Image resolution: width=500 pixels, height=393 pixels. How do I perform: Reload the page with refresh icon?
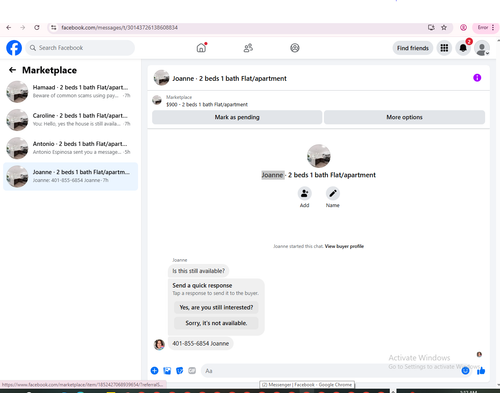(x=37, y=28)
